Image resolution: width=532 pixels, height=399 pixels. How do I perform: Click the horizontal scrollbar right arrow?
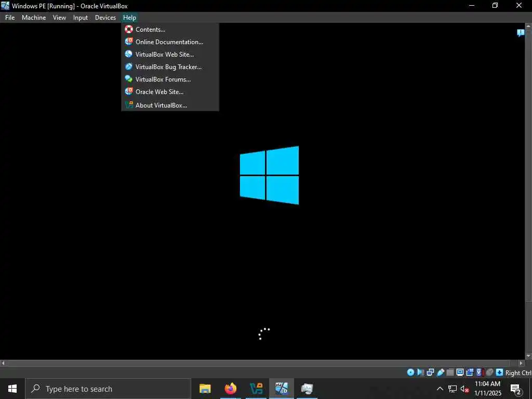522,363
